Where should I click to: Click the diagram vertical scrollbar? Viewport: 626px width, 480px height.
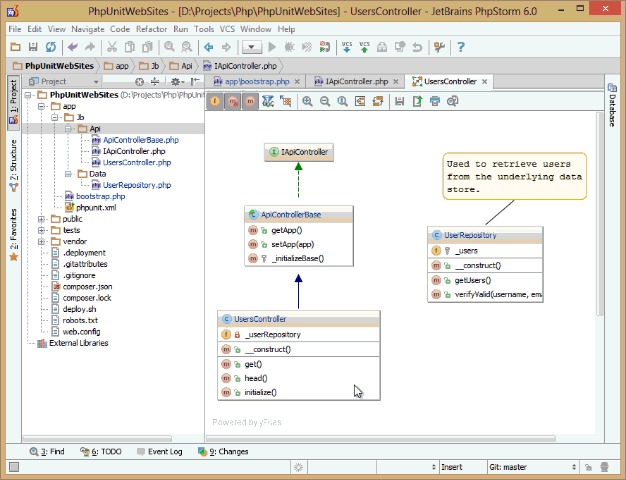(599, 214)
